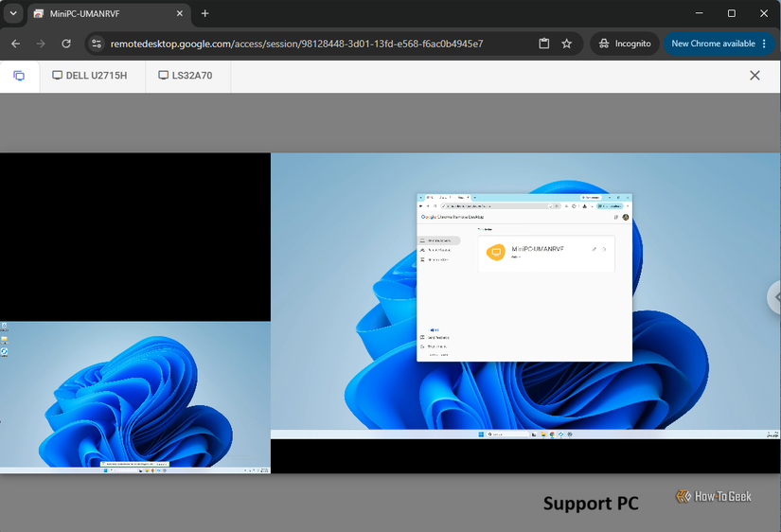Open the Windows Start button on right display
Image resolution: width=781 pixels, height=532 pixels.
pos(481,434)
